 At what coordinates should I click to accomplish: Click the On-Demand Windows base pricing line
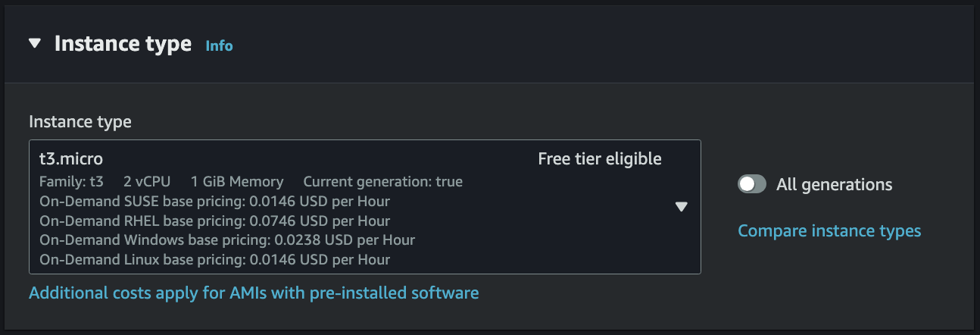(227, 240)
